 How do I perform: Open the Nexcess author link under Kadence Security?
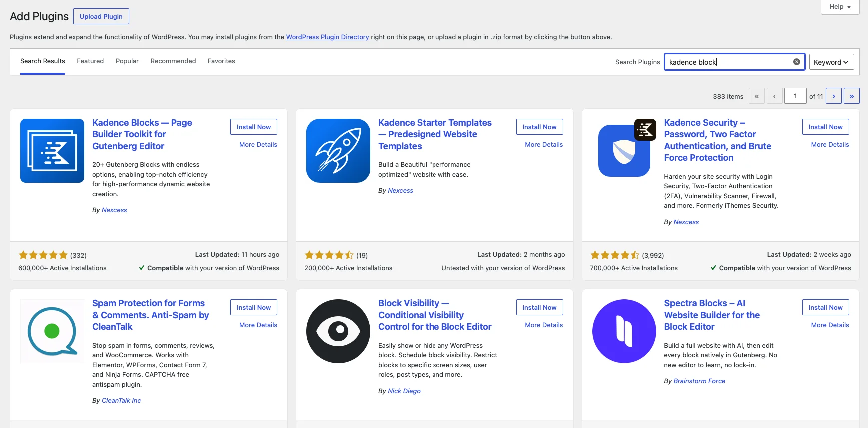(x=686, y=222)
